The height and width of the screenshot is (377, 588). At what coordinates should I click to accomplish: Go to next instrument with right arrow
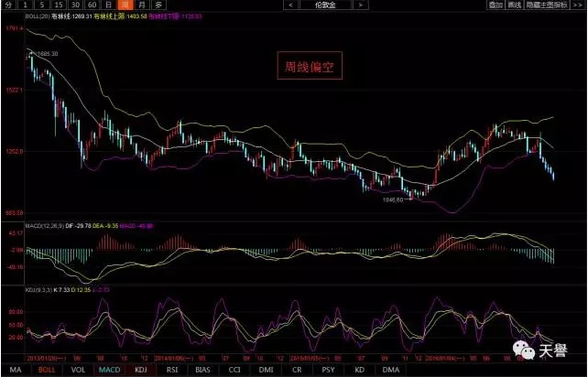point(361,5)
